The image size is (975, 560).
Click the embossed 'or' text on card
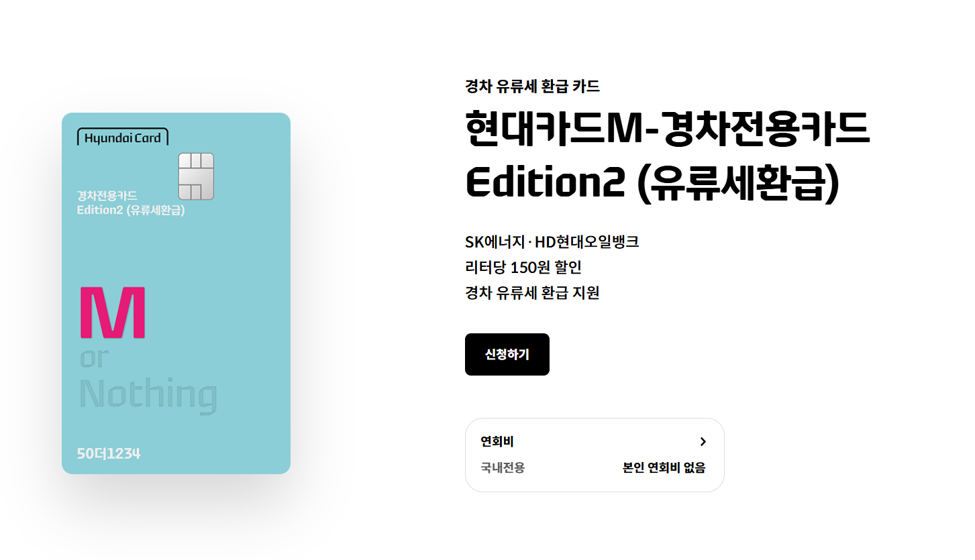(94, 358)
